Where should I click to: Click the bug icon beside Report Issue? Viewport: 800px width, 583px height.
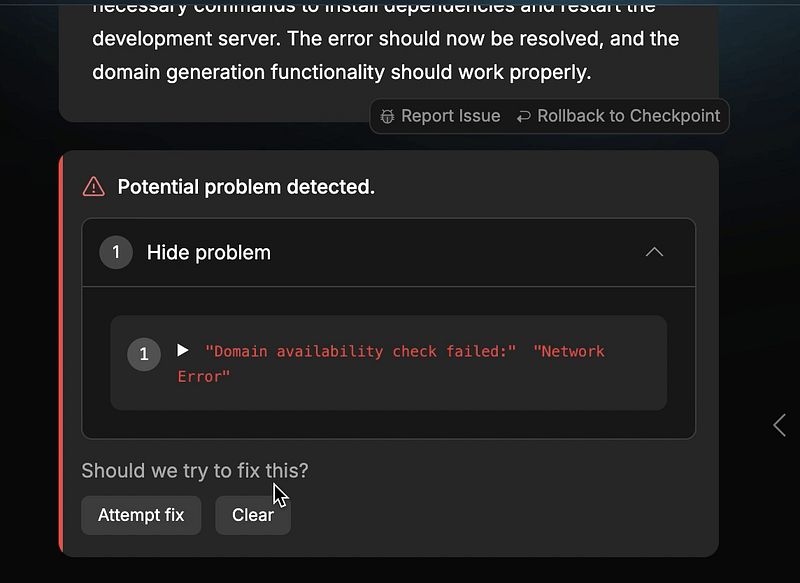coord(387,117)
